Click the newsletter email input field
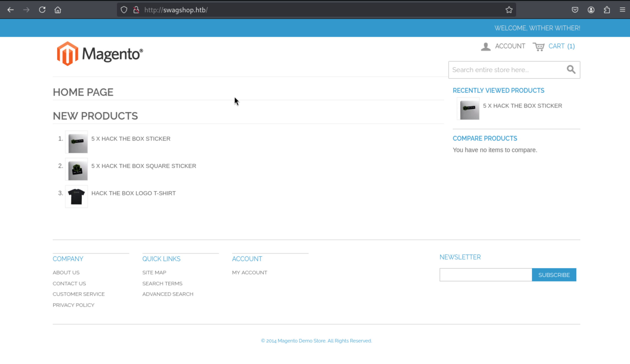 tap(486, 275)
